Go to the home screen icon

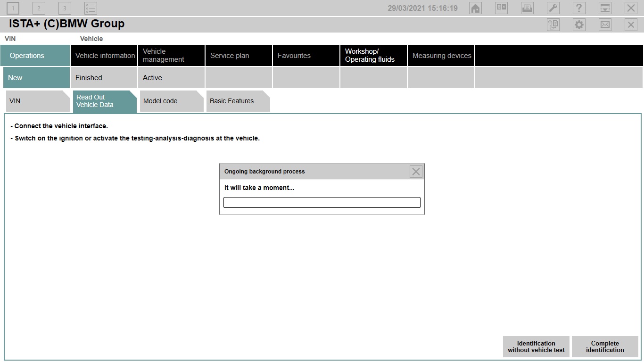click(476, 8)
